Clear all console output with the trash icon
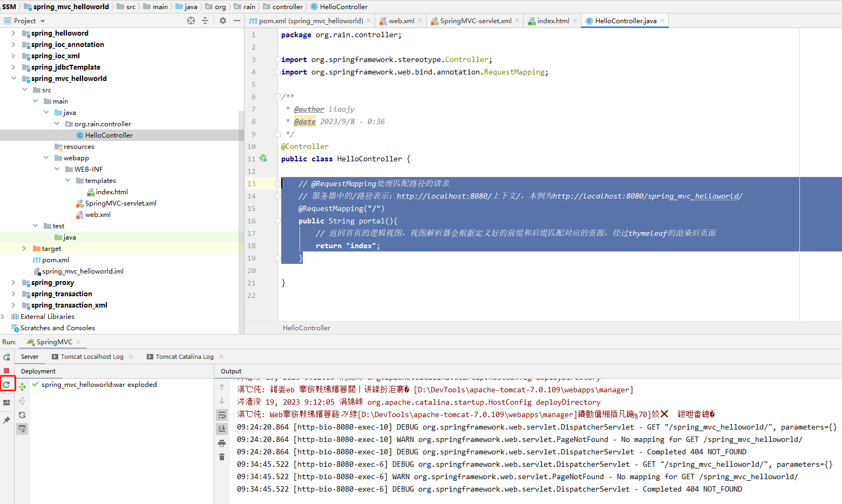Screen dimensions: 842x504 [x=222, y=457]
